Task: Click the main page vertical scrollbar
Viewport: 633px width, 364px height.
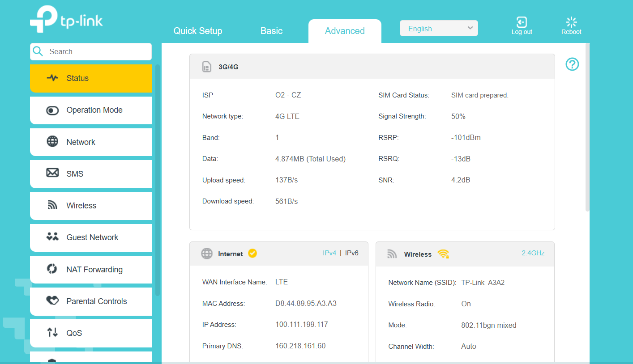Action: (587, 134)
